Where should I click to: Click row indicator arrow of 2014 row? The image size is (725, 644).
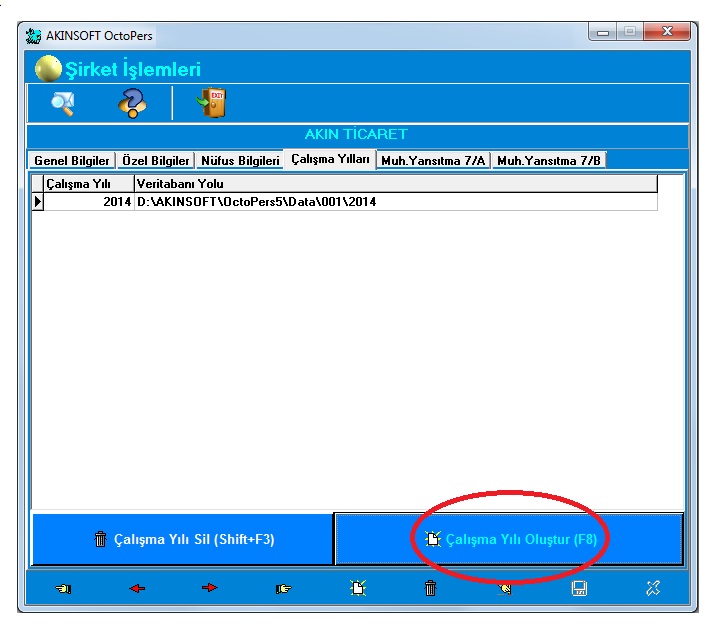click(37, 202)
